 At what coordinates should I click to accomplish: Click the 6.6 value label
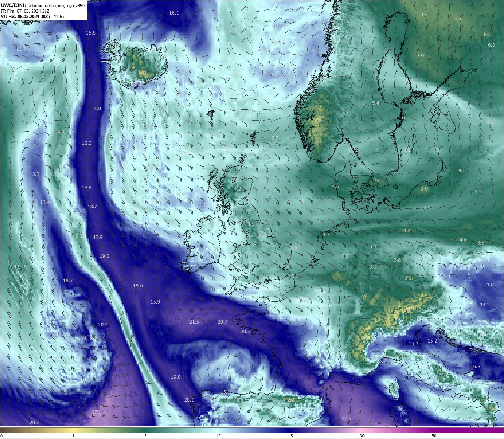(45, 76)
